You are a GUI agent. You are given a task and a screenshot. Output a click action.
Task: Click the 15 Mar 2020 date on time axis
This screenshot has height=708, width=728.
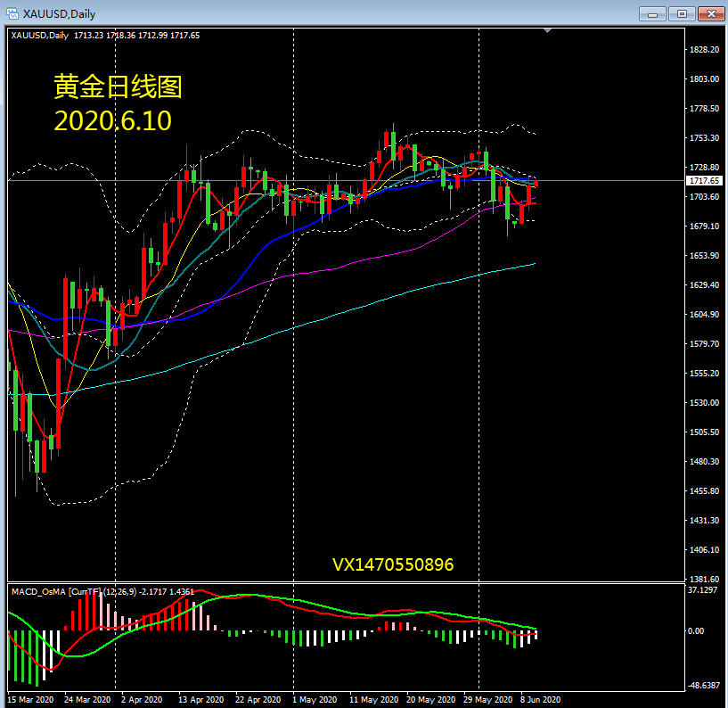pyautogui.click(x=30, y=699)
